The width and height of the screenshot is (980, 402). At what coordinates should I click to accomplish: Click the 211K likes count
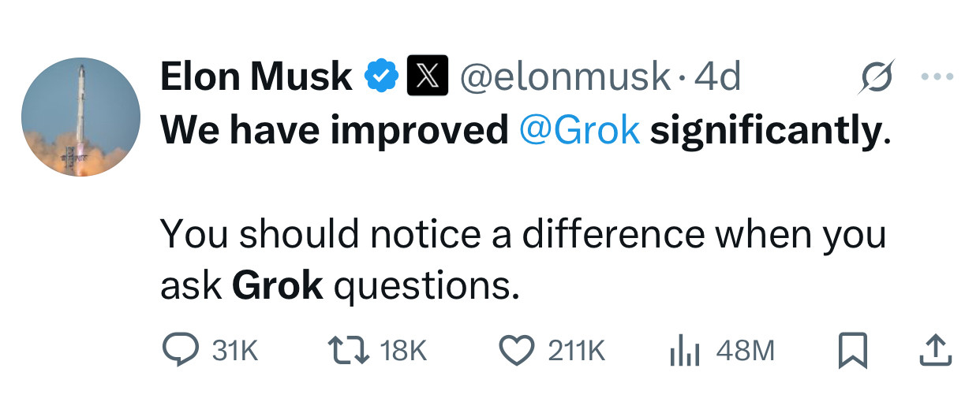tap(577, 351)
